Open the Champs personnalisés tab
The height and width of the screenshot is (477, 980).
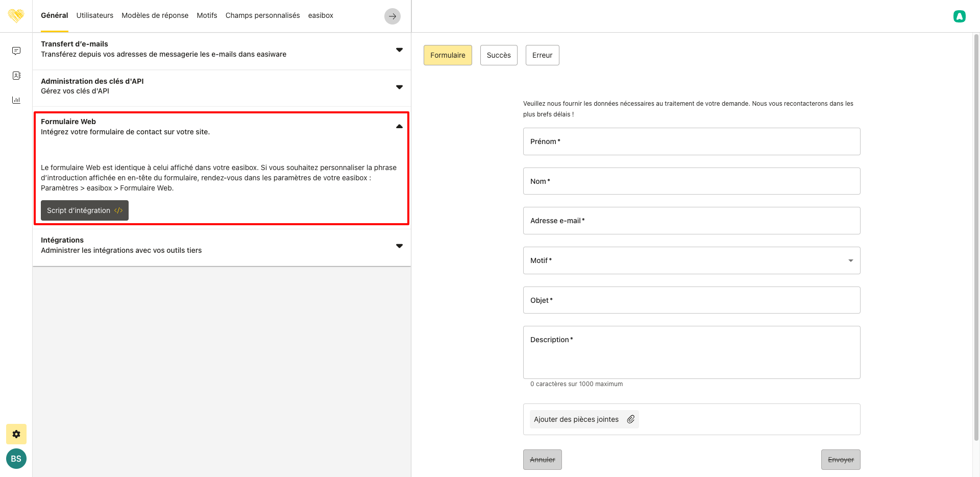(x=262, y=15)
